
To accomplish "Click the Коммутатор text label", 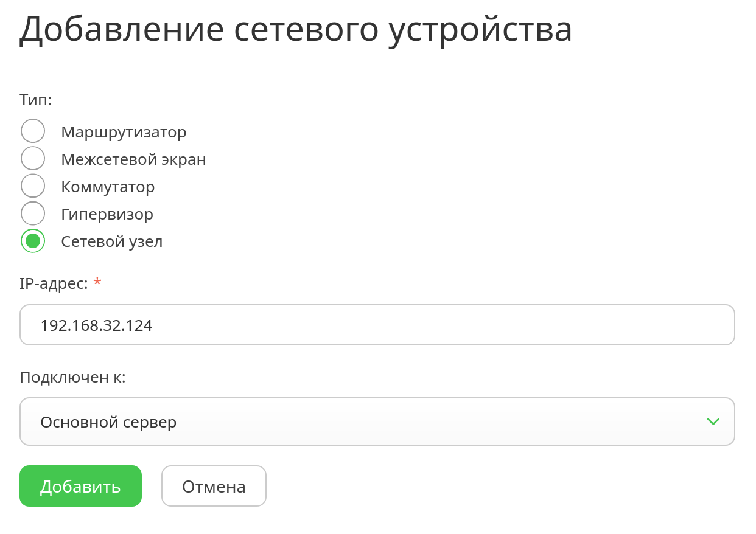I will click(x=108, y=187).
